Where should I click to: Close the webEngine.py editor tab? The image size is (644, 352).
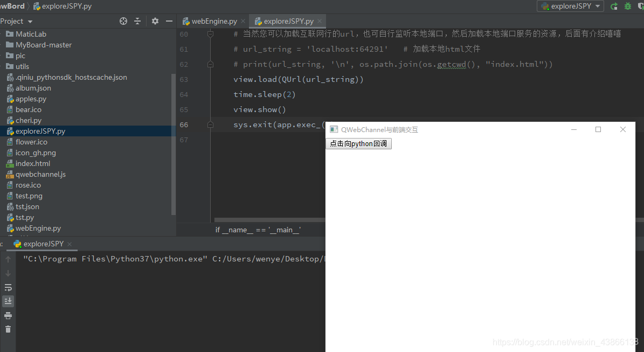coord(243,21)
